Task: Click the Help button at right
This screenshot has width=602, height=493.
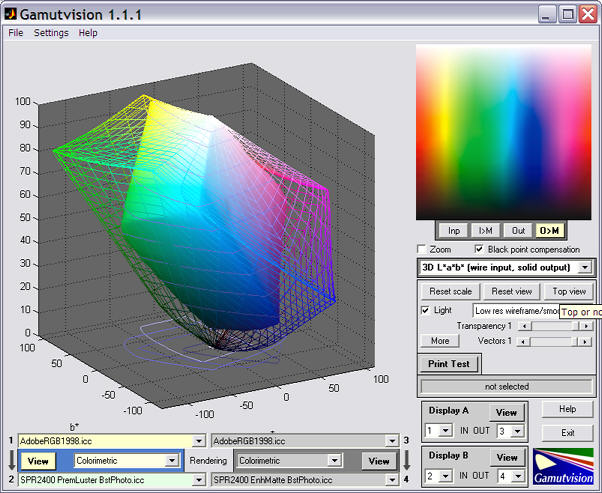Action: [x=567, y=409]
